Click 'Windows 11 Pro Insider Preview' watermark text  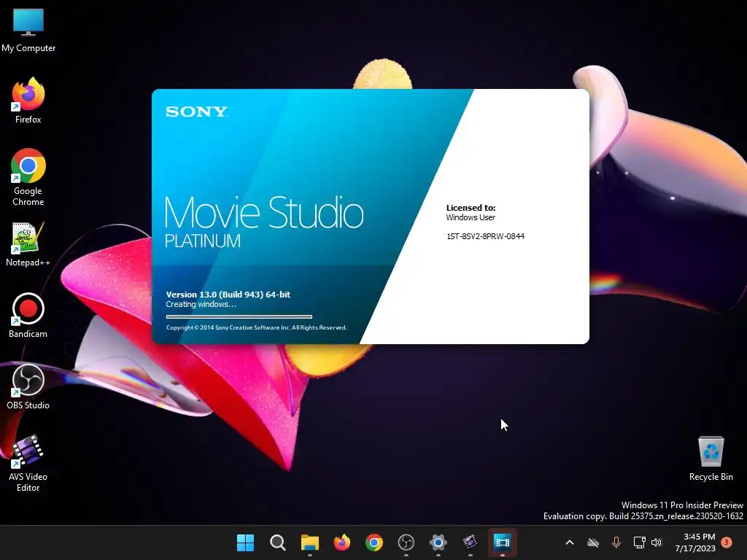(682, 505)
